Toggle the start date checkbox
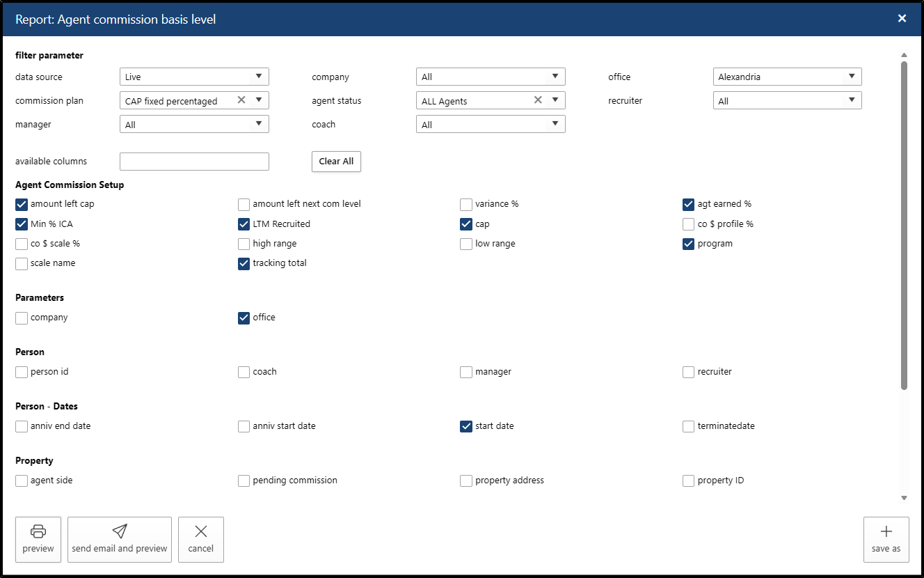Viewport: 924px width, 578px height. [466, 426]
